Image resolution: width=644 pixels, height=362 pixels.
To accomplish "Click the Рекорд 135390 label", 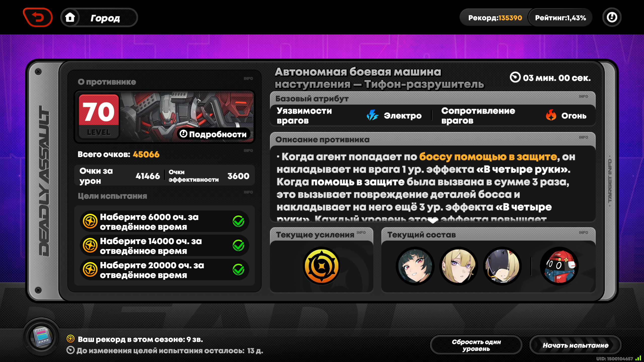I will (495, 18).
